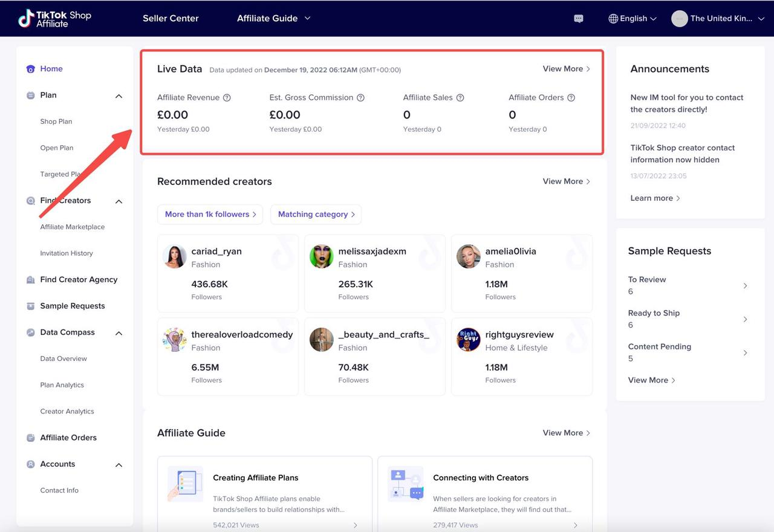The image size is (774, 532).
Task: Open Targeted Plan in sidebar
Action: tap(62, 174)
